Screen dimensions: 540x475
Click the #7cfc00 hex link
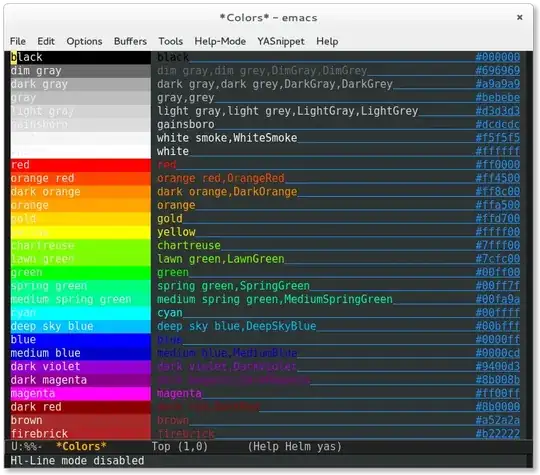pos(498,258)
